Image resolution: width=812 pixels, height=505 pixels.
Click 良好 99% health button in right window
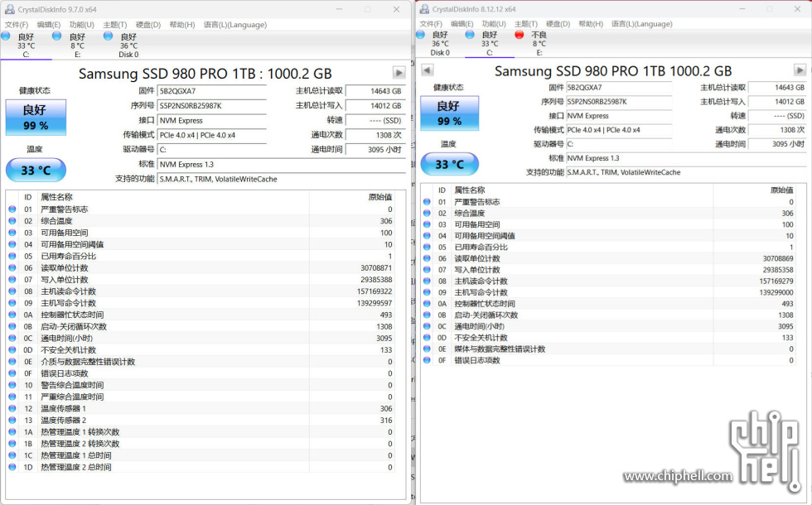(449, 113)
